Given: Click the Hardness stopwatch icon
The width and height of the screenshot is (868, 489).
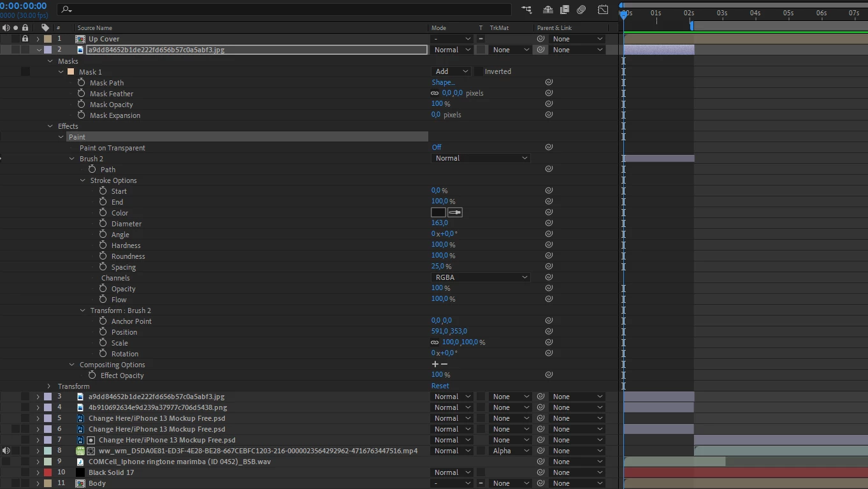Looking at the screenshot, I should coord(103,245).
